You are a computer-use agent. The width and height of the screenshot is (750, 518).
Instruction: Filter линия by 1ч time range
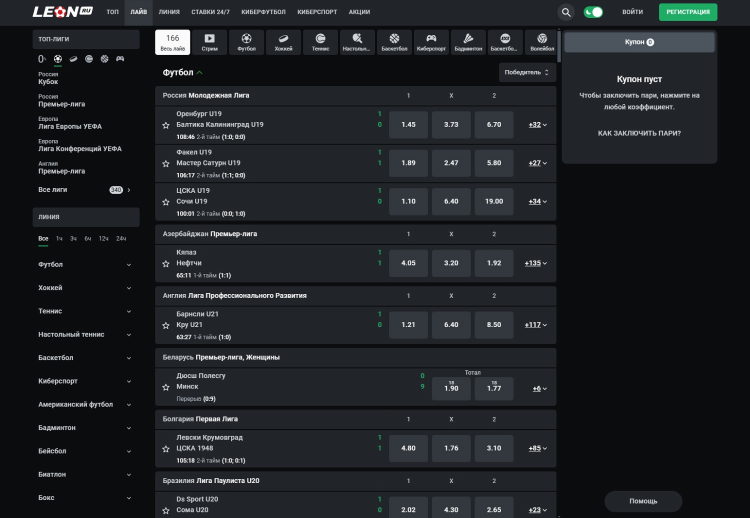(59, 239)
